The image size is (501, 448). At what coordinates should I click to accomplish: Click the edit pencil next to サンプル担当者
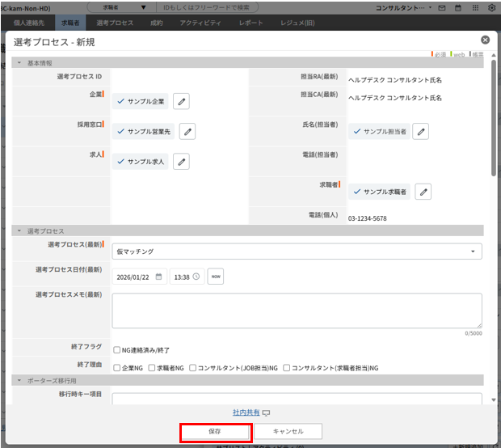click(420, 131)
